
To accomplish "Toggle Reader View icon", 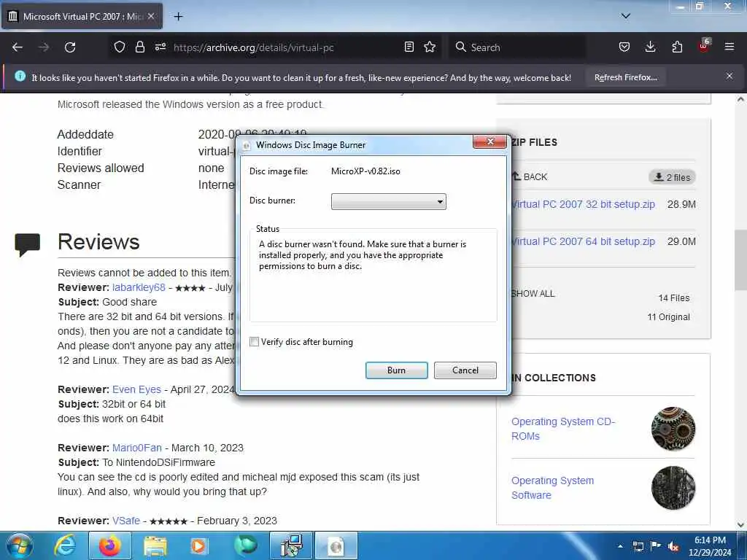I will coord(409,47).
